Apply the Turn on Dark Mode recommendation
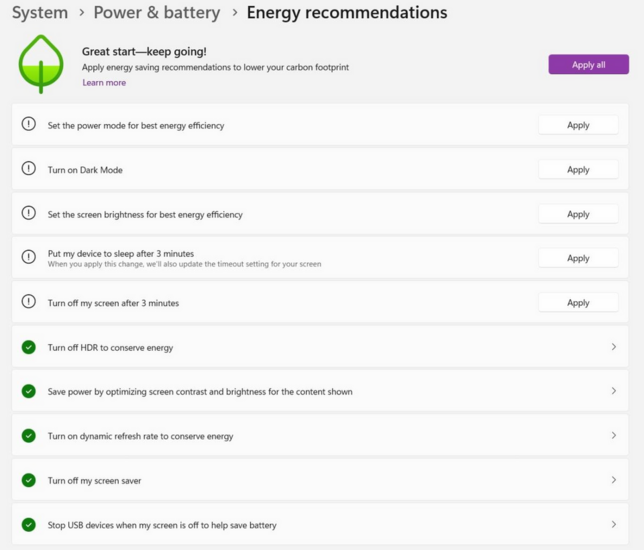 (x=578, y=169)
